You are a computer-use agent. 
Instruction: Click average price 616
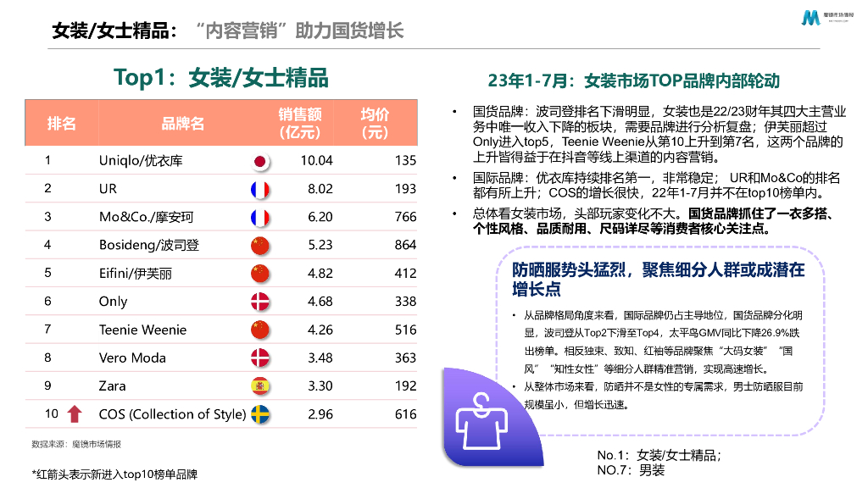(x=406, y=414)
